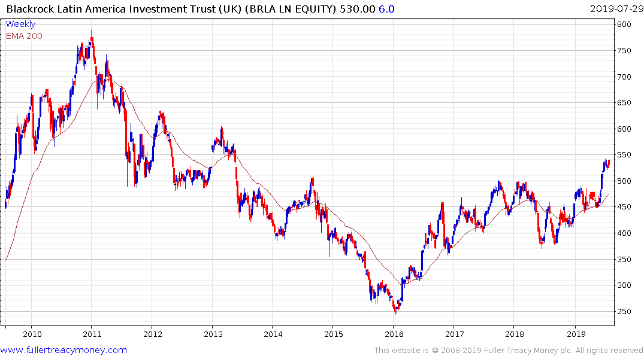Image resolution: width=644 pixels, height=359 pixels.
Task: Click the last price value 530.00
Action: [357, 9]
